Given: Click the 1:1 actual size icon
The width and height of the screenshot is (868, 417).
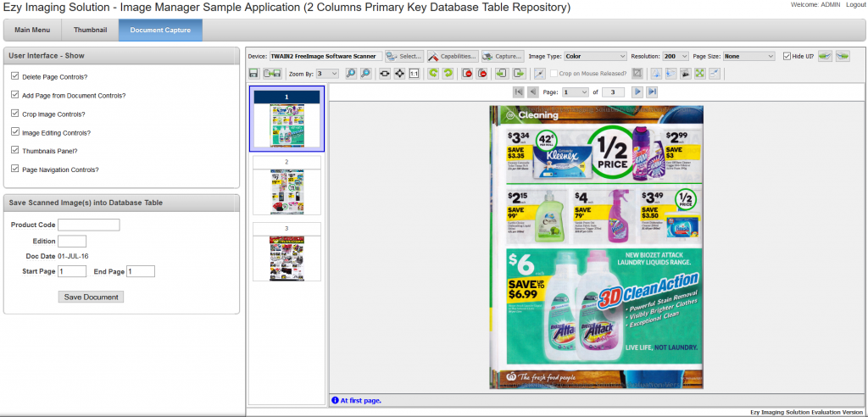Looking at the screenshot, I should click(x=414, y=73).
